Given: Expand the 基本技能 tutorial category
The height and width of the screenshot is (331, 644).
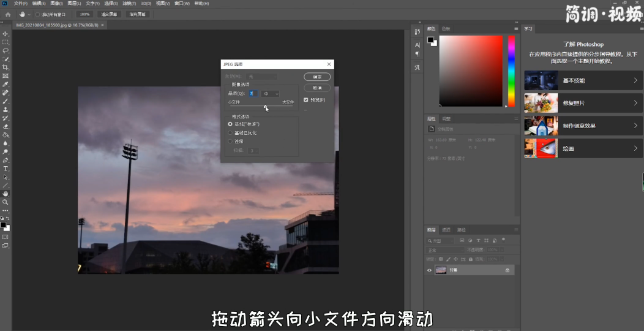Looking at the screenshot, I should 581,80.
